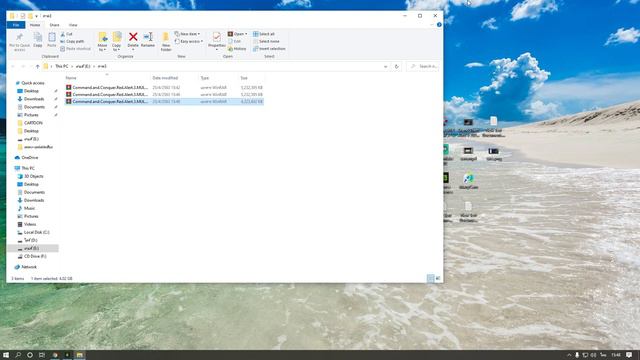Sort by the Size column header
640x360 pixels.
point(244,78)
